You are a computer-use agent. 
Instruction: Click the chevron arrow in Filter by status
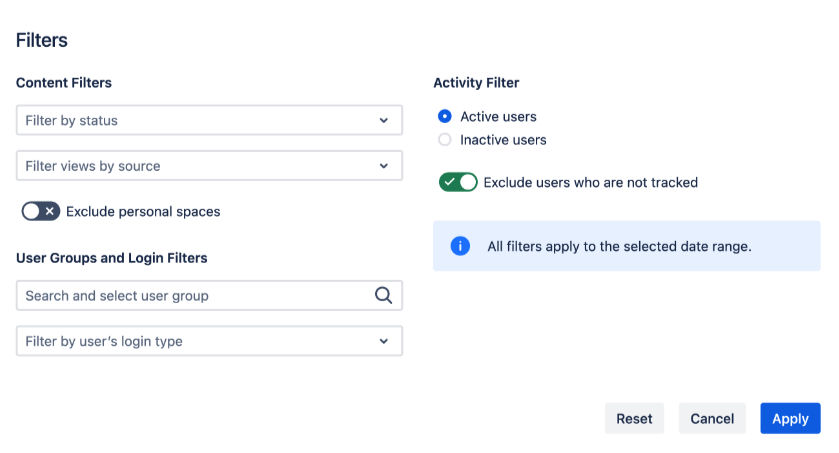pos(384,121)
